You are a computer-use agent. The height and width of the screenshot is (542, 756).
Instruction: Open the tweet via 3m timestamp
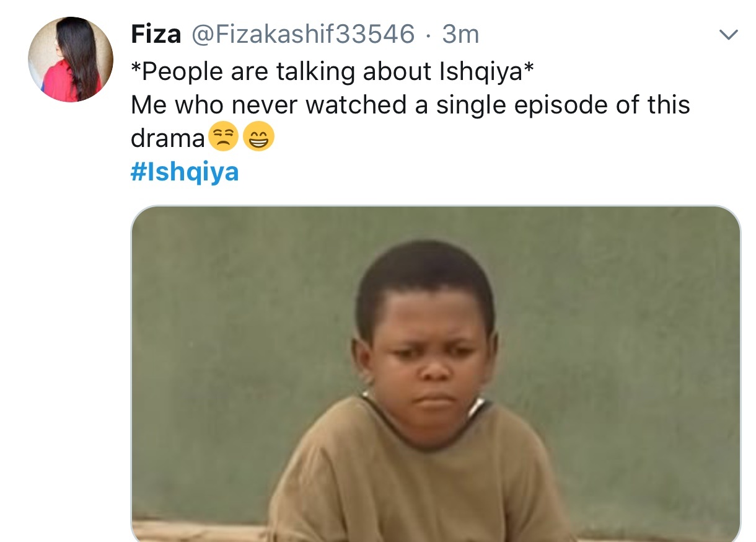pyautogui.click(x=460, y=35)
